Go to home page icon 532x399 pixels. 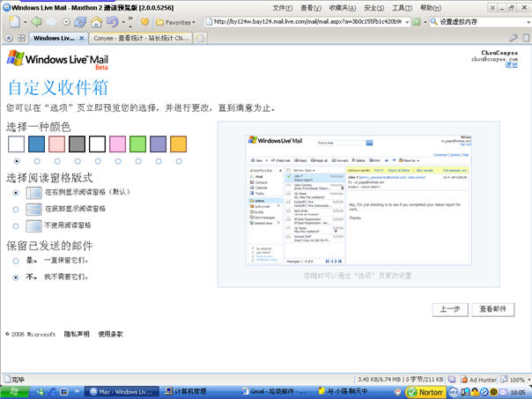click(x=97, y=22)
